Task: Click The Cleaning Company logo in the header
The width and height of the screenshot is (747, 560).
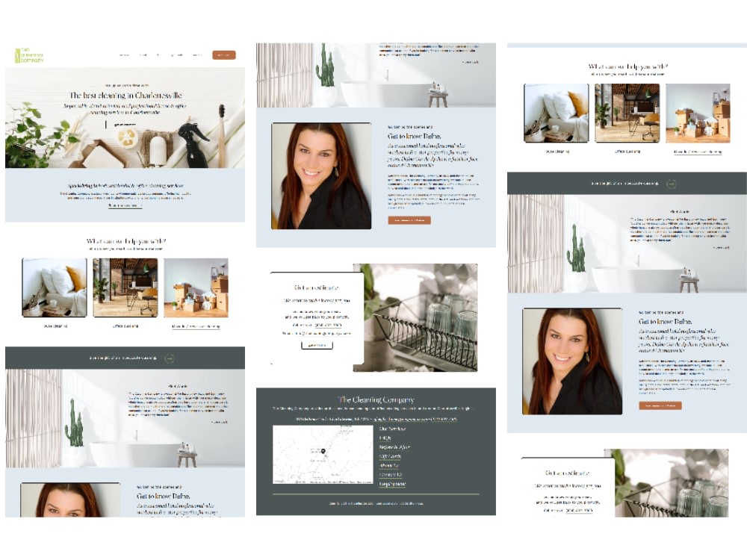Action: click(x=29, y=55)
